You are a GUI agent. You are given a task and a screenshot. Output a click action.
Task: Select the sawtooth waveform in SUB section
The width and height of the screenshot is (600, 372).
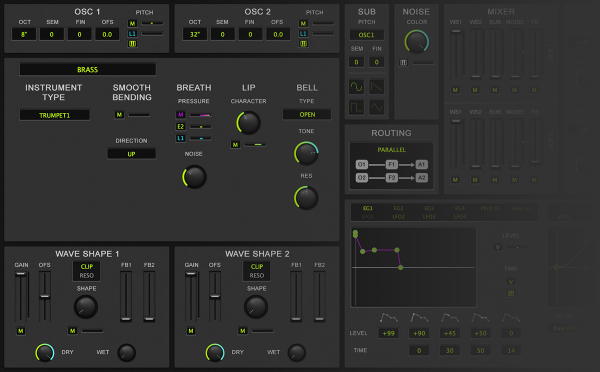[x=377, y=87]
